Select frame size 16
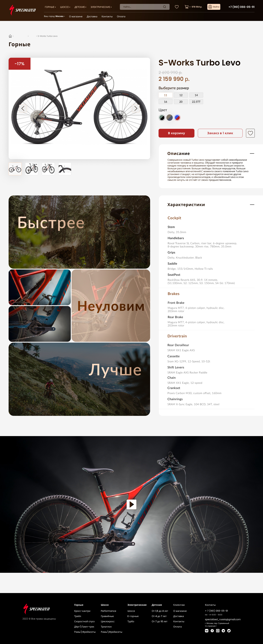The height and width of the screenshot is (644, 263). coord(165,102)
